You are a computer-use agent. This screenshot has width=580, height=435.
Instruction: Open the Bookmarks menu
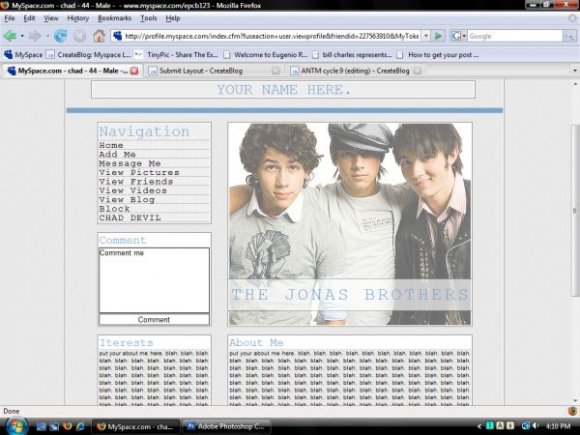115,18
